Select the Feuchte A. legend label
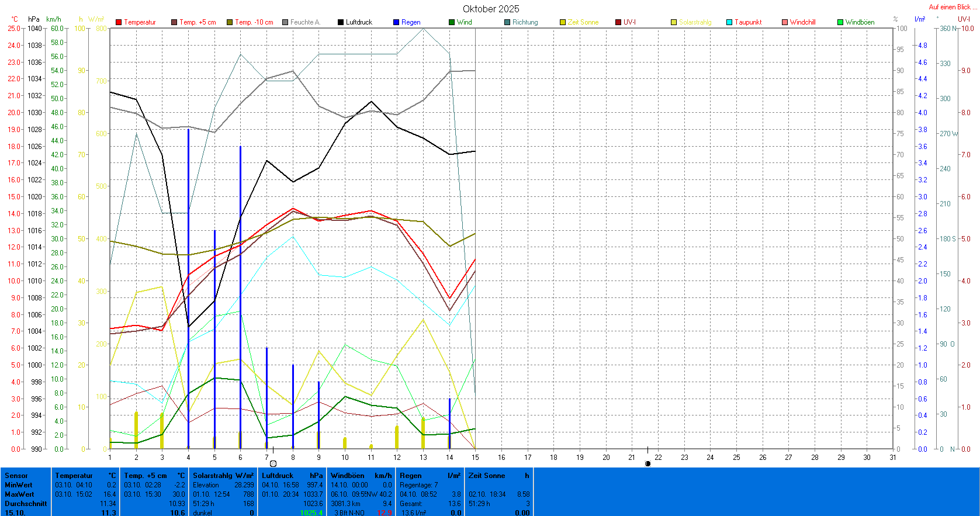Image resolution: width=980 pixels, height=516 pixels. (305, 22)
